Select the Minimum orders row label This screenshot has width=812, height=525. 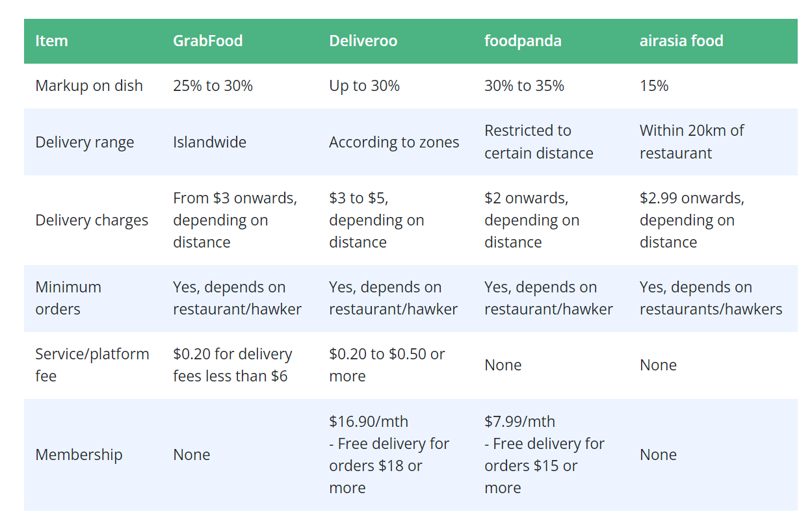click(68, 298)
